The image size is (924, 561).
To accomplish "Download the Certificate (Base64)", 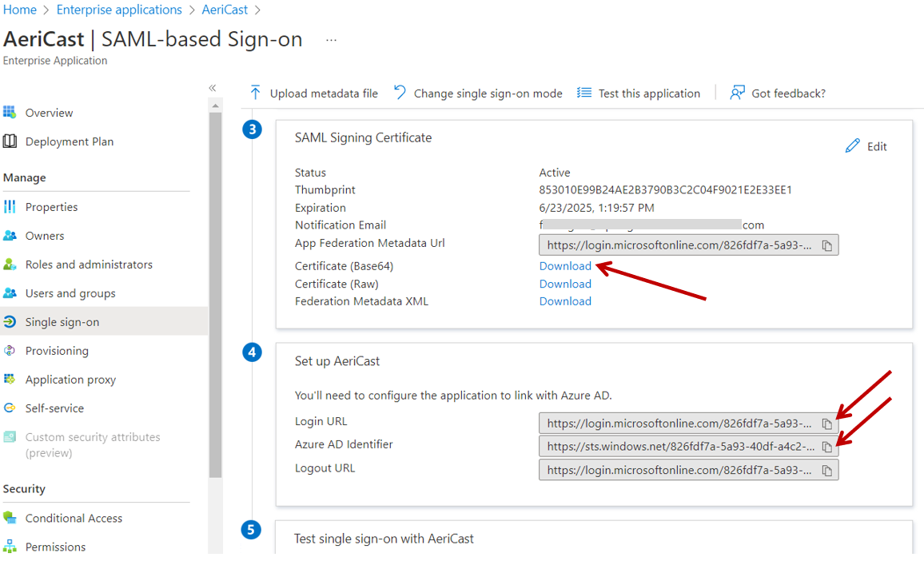I will tap(565, 266).
